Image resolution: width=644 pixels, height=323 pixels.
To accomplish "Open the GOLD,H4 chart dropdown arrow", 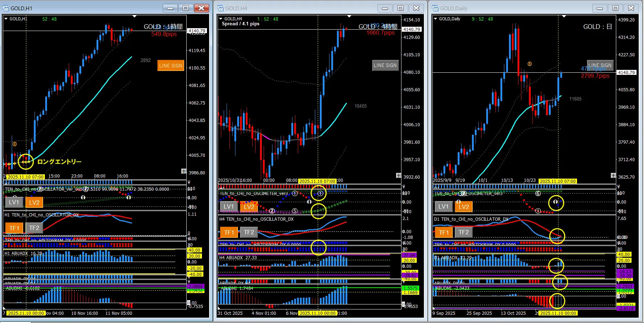I will point(220,19).
